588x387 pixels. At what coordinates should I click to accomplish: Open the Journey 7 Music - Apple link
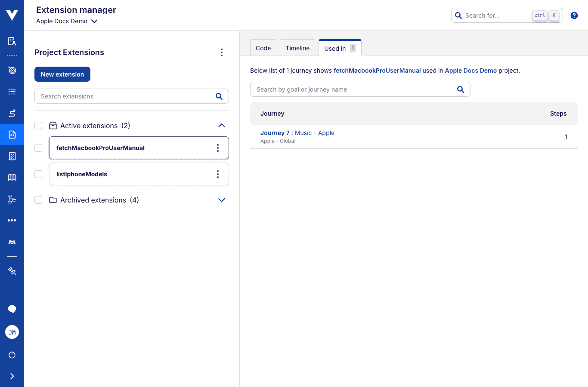tap(297, 133)
